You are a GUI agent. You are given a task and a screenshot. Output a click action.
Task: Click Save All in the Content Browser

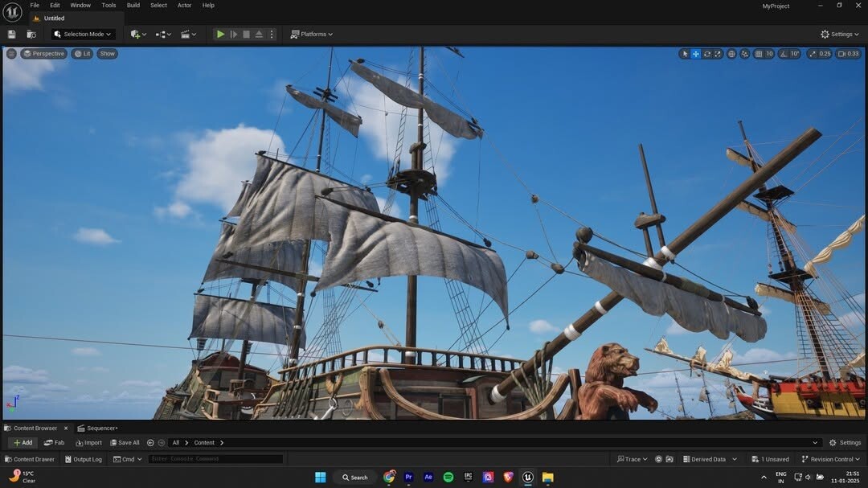click(x=125, y=442)
